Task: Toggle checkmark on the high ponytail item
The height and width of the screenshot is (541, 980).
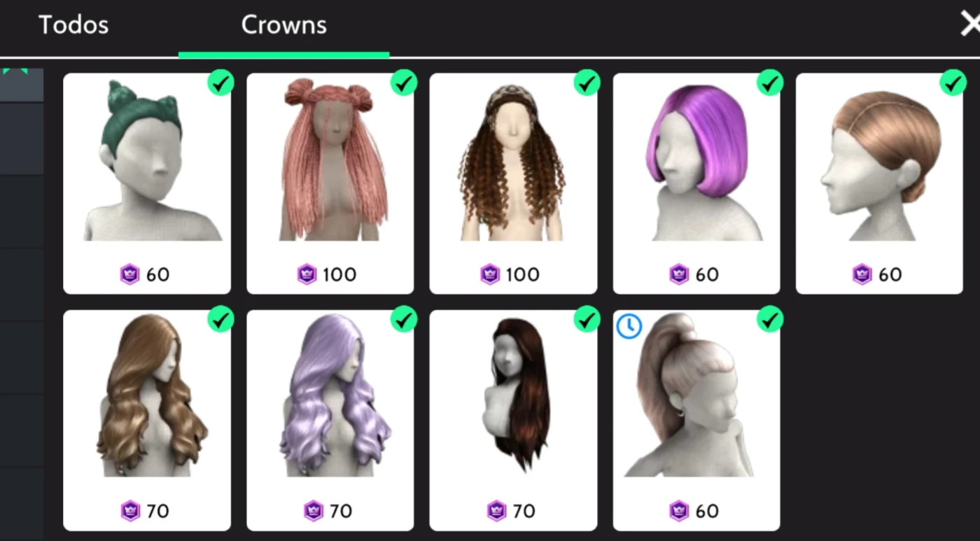Action: click(770, 319)
